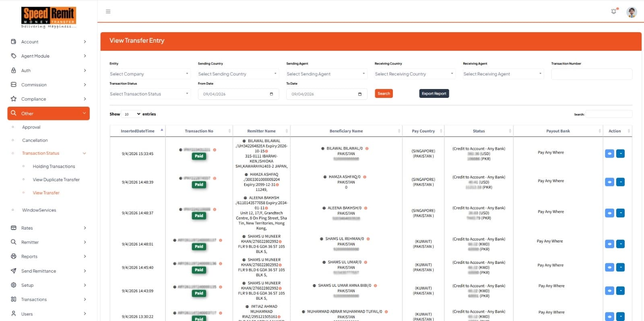644x321 pixels.
Task: Open action dropdown for the 14:48:37 transaction
Action: coord(621,213)
